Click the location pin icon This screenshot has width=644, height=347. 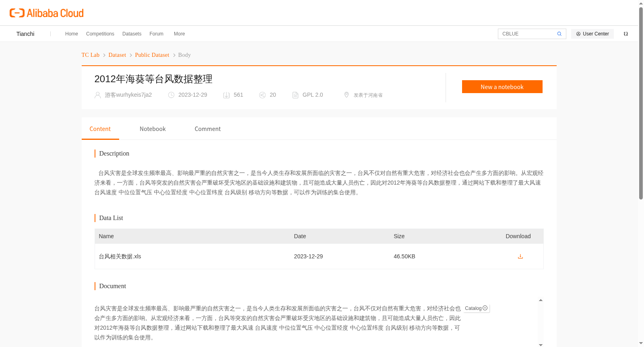coord(346,95)
